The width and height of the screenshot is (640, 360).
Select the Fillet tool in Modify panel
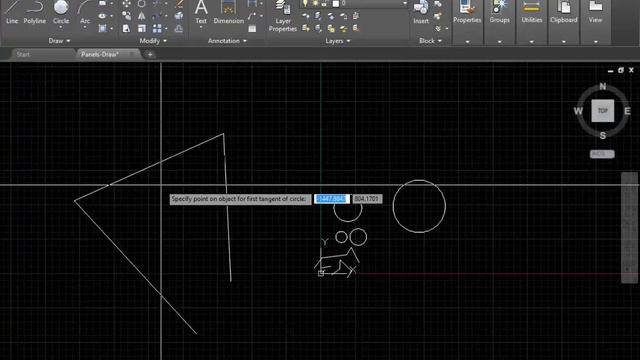[x=157, y=16]
